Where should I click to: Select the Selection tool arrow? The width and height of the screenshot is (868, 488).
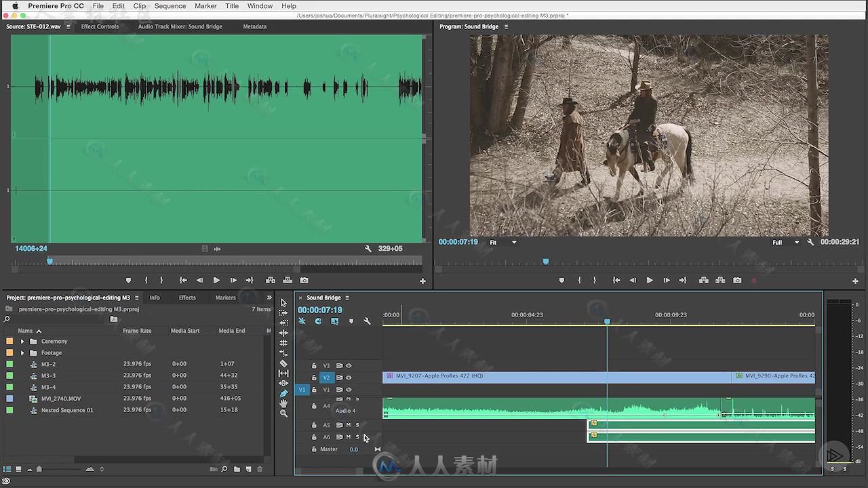[x=283, y=303]
